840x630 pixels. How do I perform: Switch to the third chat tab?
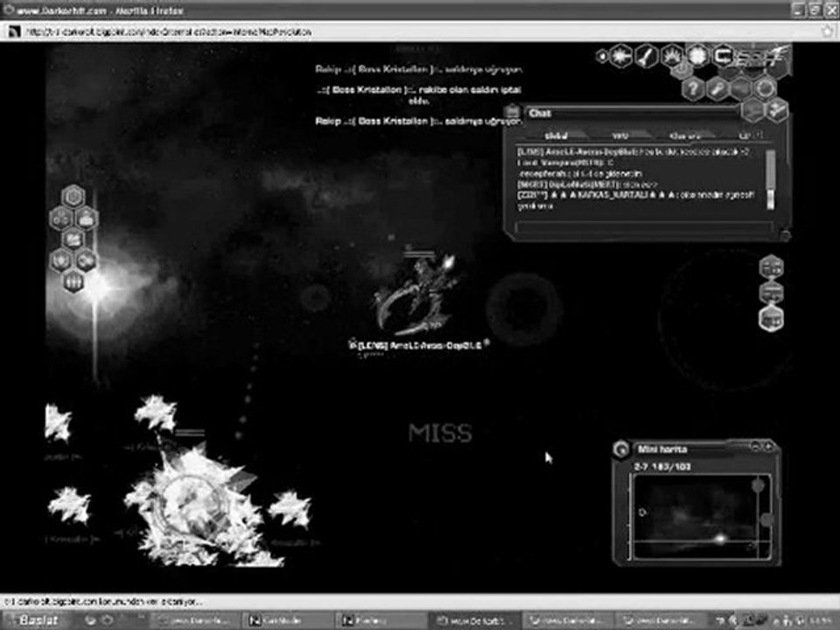[685, 136]
